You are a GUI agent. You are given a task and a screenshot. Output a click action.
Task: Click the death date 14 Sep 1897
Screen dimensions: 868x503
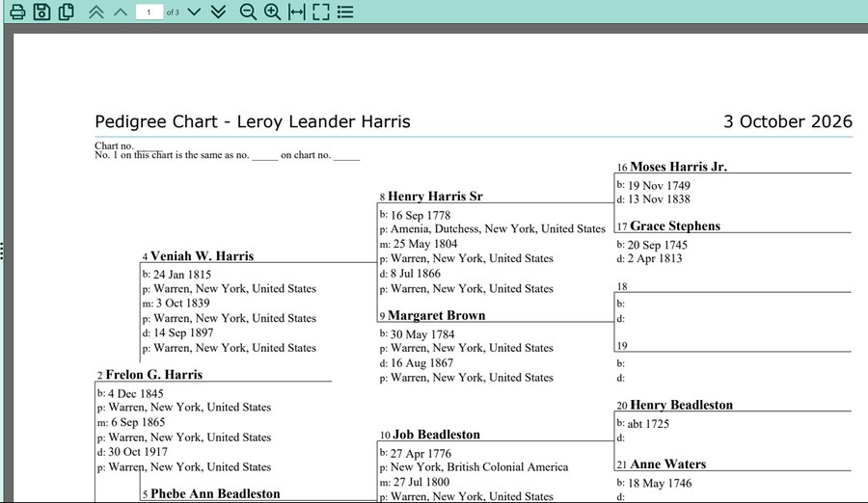point(183,332)
